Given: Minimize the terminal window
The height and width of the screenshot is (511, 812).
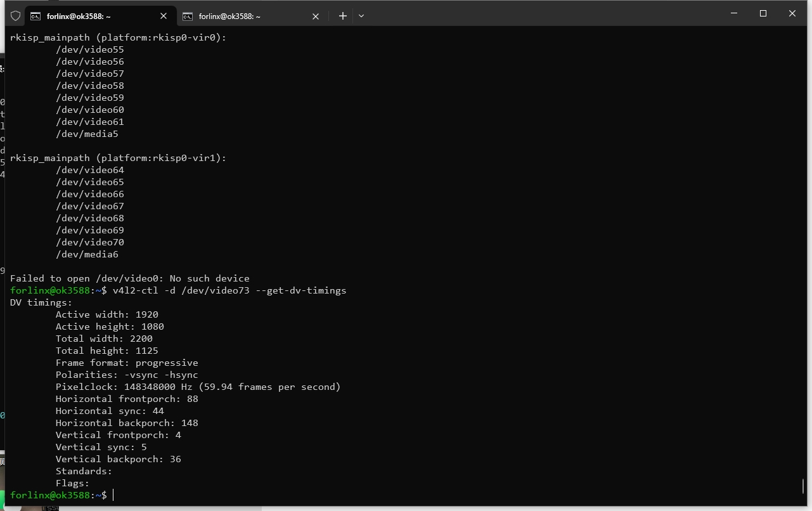Looking at the screenshot, I should pyautogui.click(x=734, y=13).
